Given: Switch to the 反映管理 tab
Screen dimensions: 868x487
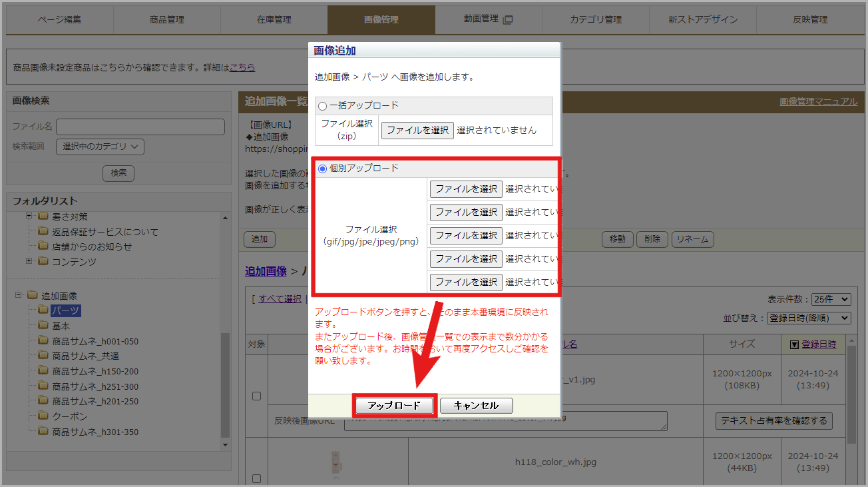Looking at the screenshot, I should tap(810, 19).
